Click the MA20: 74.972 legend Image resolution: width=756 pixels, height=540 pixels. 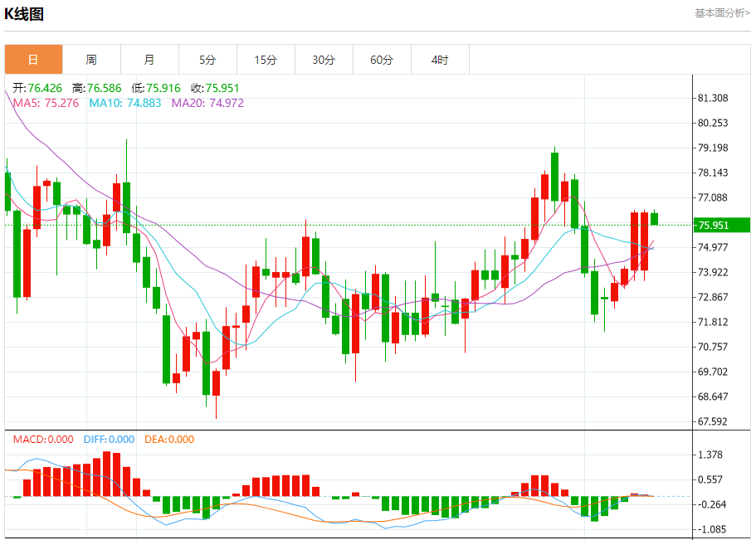point(207,103)
